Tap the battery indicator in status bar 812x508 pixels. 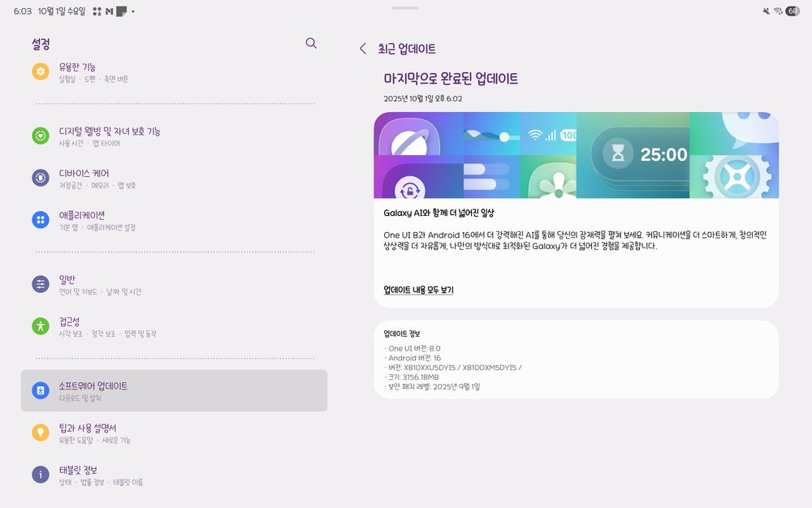(793, 11)
